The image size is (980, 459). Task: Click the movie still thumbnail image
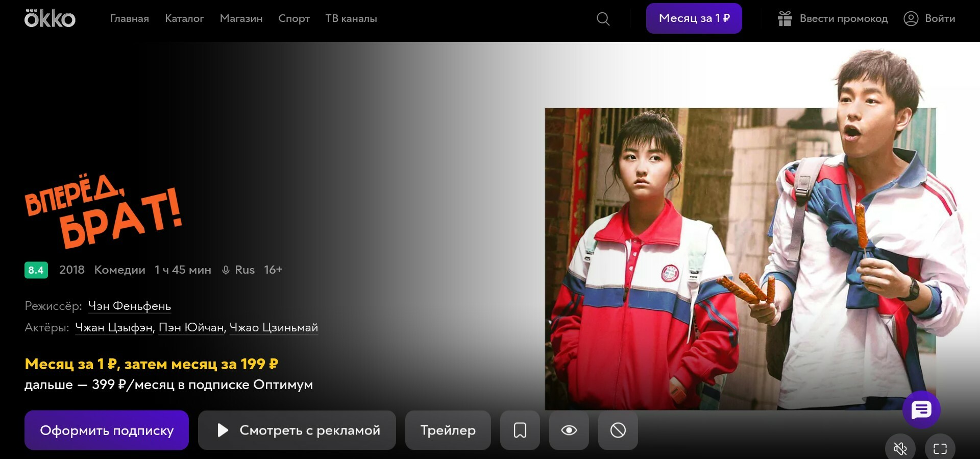[x=740, y=258]
